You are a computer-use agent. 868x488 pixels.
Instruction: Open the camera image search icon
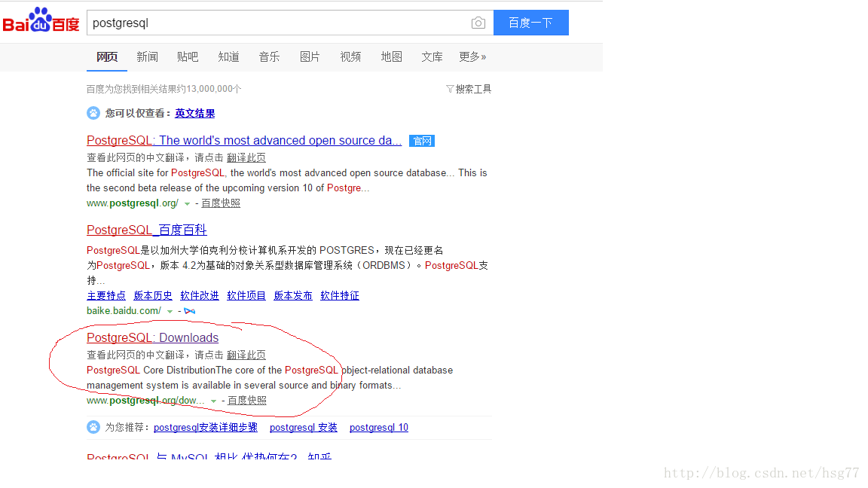point(478,23)
